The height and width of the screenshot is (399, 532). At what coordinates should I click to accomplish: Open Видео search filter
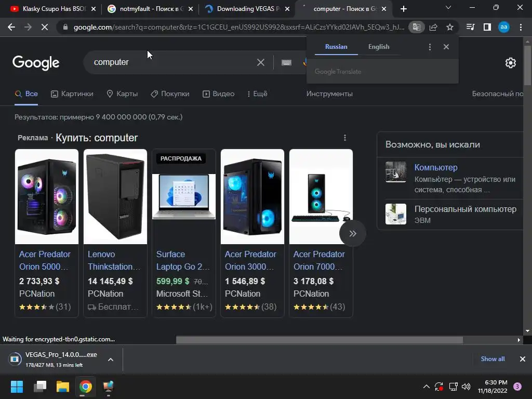click(x=219, y=94)
